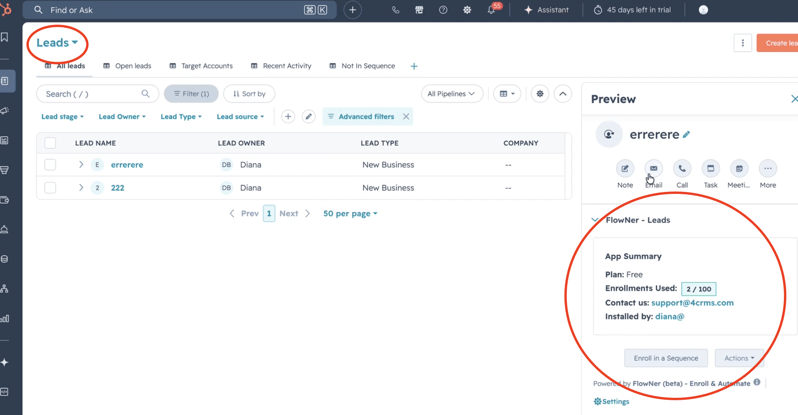
Task: Open the All Pipelines dropdown
Action: point(451,94)
